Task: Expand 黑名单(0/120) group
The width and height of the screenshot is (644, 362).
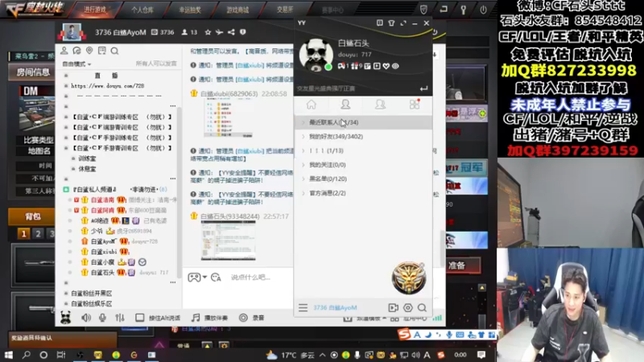Action: click(363, 179)
